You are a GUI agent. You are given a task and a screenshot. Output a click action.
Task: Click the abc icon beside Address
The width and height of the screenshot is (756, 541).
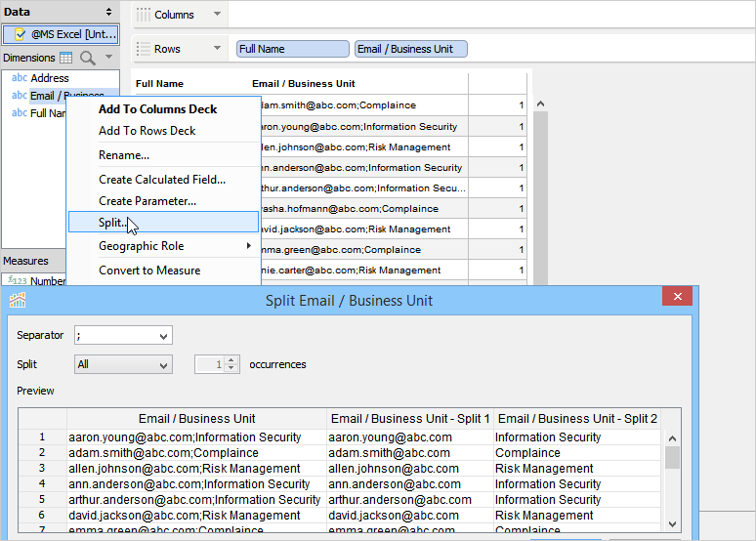(20, 77)
